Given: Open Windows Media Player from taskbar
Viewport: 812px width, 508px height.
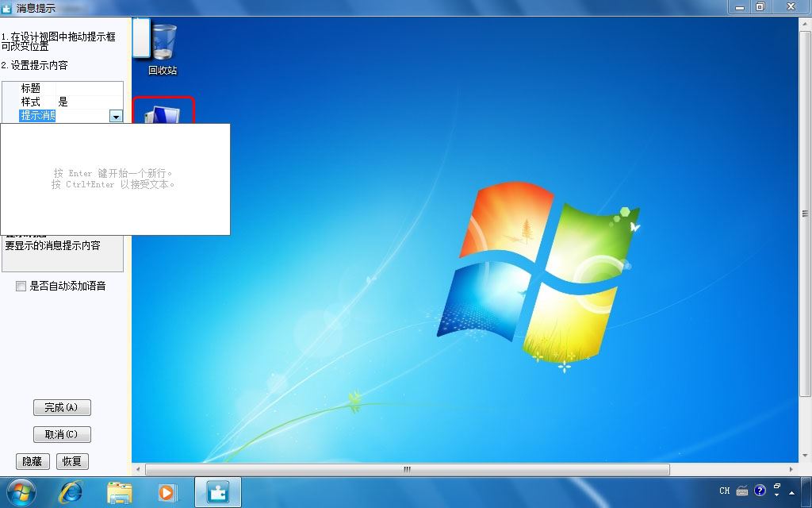Looking at the screenshot, I should pos(167,492).
